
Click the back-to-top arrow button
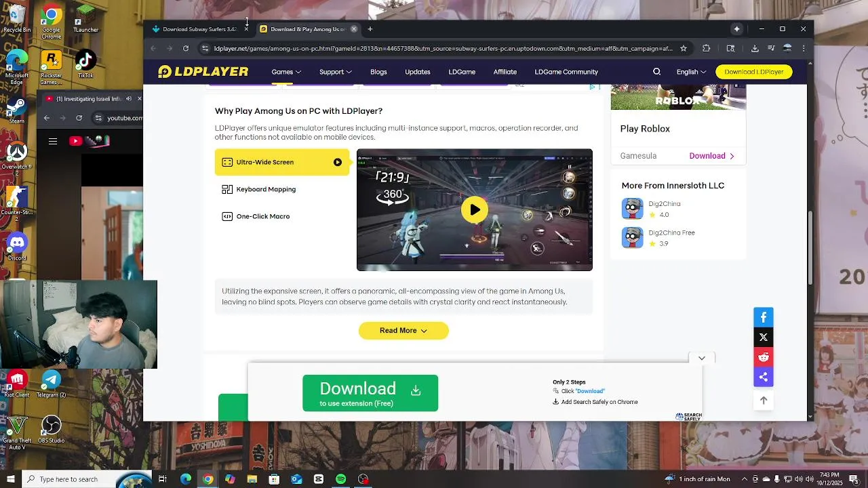(x=764, y=401)
